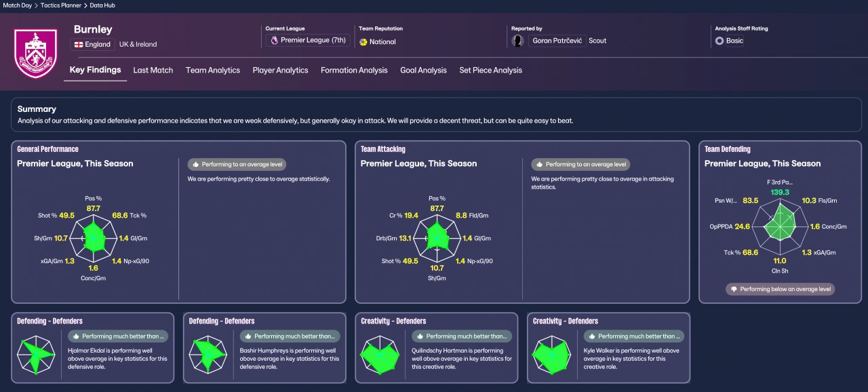Click Hjalmar Ekdal's radar chart thumbnail
Screen dimensions: 868x392
click(37, 355)
